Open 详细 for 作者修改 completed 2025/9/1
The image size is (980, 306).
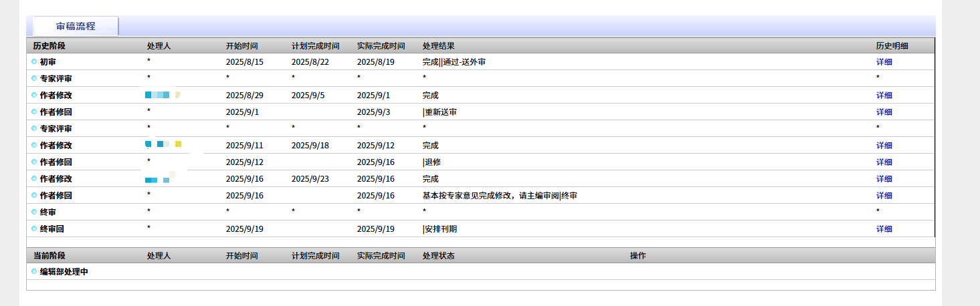click(884, 96)
